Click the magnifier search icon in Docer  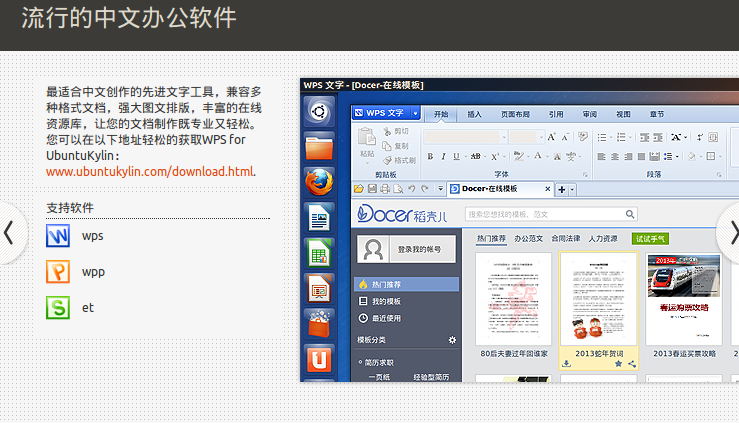[x=630, y=214]
